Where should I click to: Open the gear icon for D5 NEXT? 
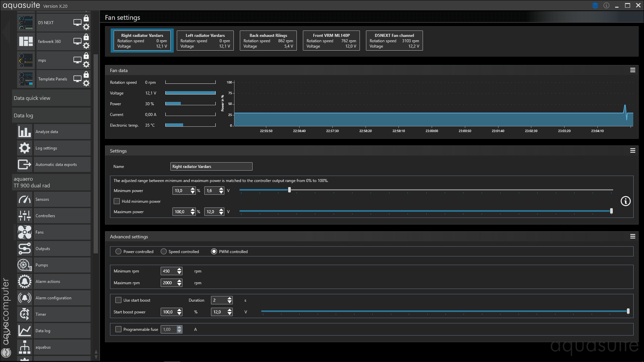pyautogui.click(x=86, y=27)
